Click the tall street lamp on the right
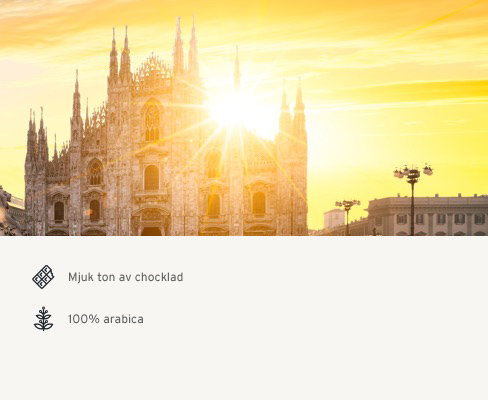This screenshot has height=400, width=488. [x=413, y=199]
